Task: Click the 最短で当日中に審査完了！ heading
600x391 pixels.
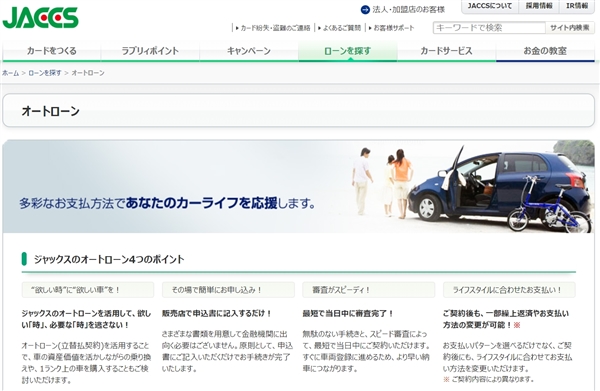Action: click(348, 313)
